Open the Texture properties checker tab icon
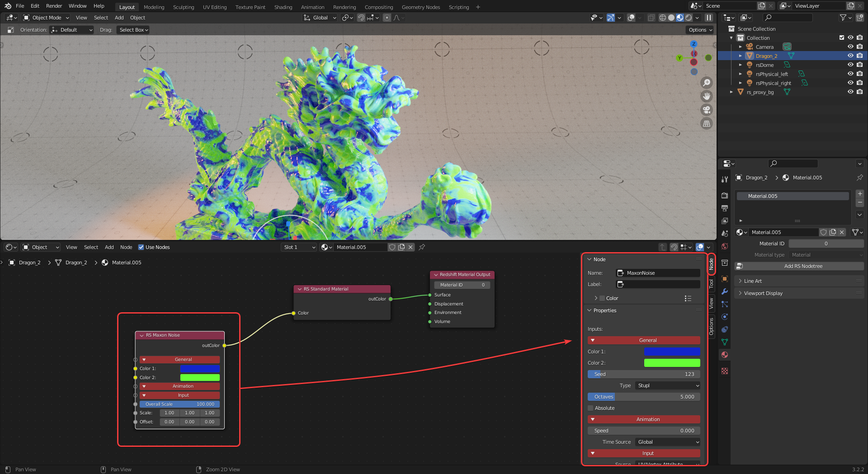Image resolution: width=868 pixels, height=474 pixels. [x=725, y=371]
